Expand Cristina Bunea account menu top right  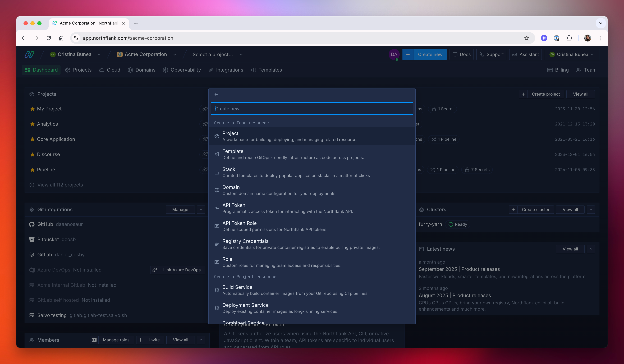[572, 54]
